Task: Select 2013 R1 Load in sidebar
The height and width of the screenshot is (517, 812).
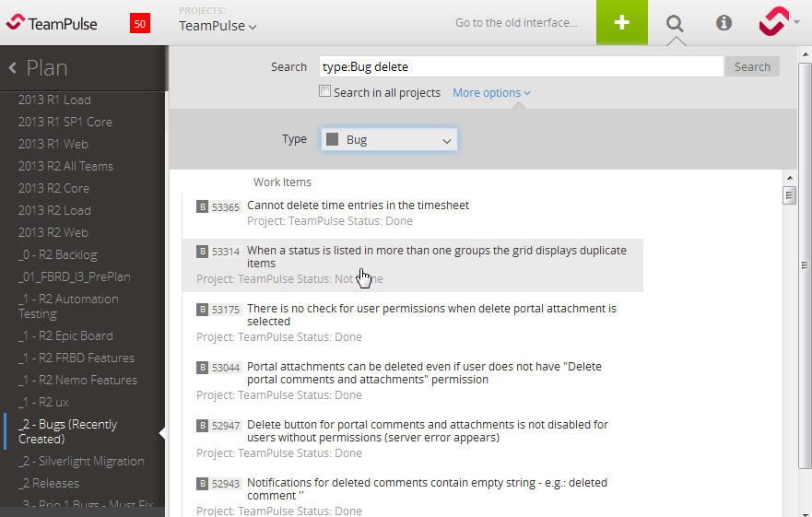Action: [x=54, y=100]
